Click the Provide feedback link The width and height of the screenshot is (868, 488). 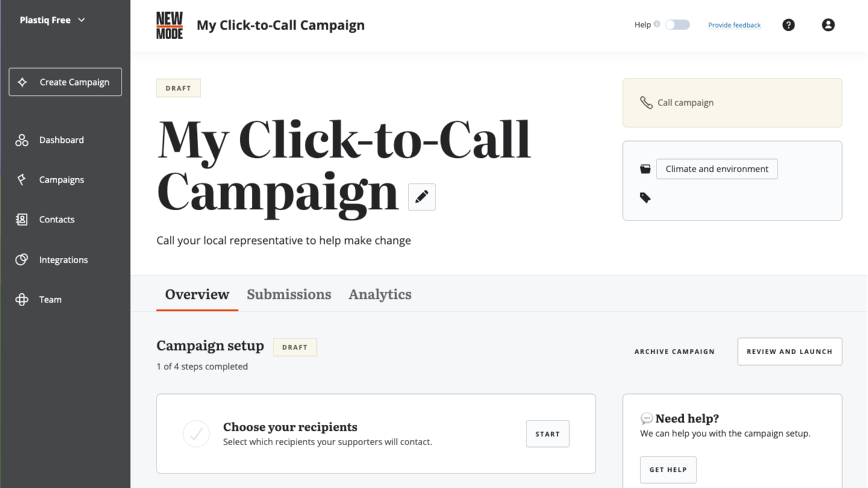click(734, 25)
